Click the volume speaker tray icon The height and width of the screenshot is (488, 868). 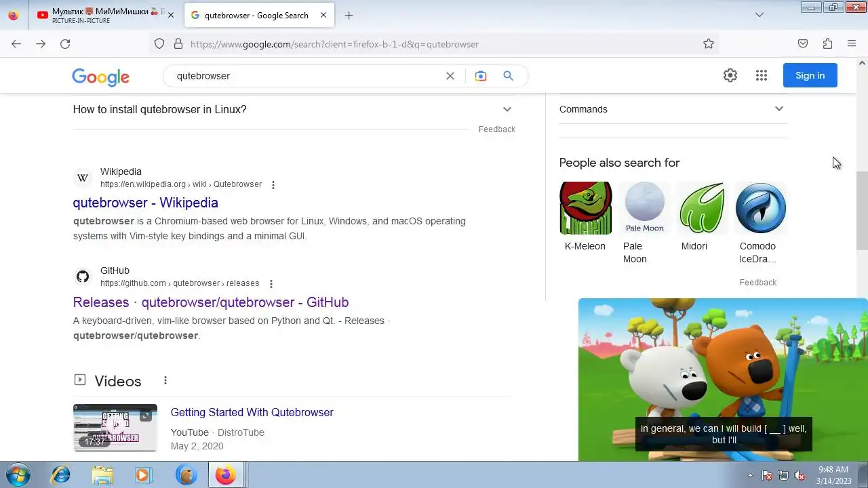[800, 475]
